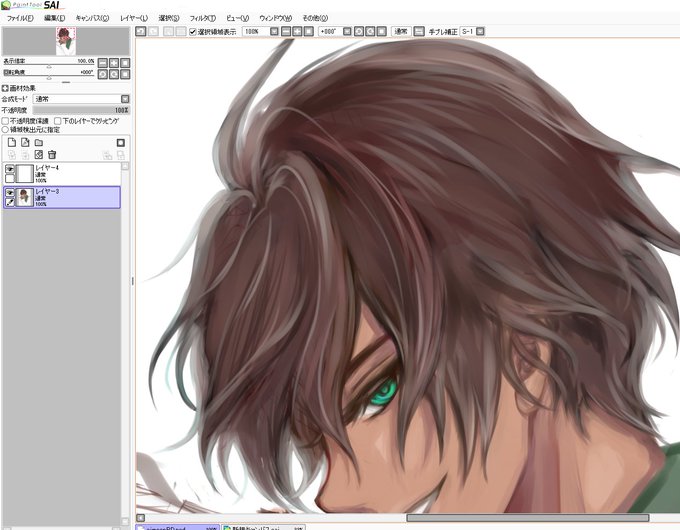Reset canvas rotation from toolbar
This screenshot has width=680, height=530.
tap(381, 31)
